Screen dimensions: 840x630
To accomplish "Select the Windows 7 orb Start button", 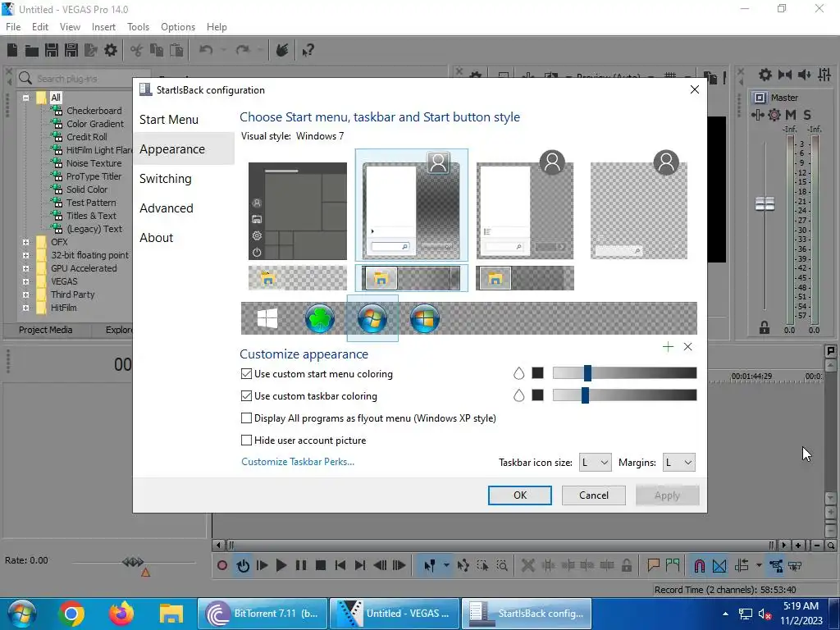I will 372,318.
